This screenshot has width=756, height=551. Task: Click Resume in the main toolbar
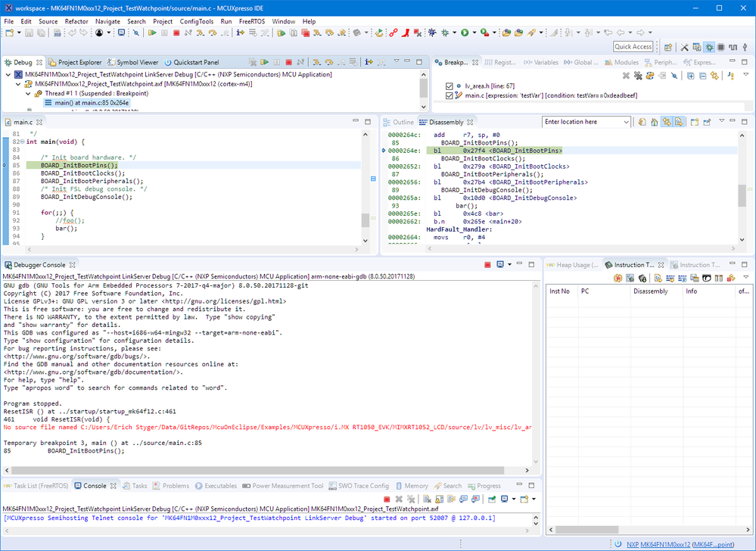[152, 33]
